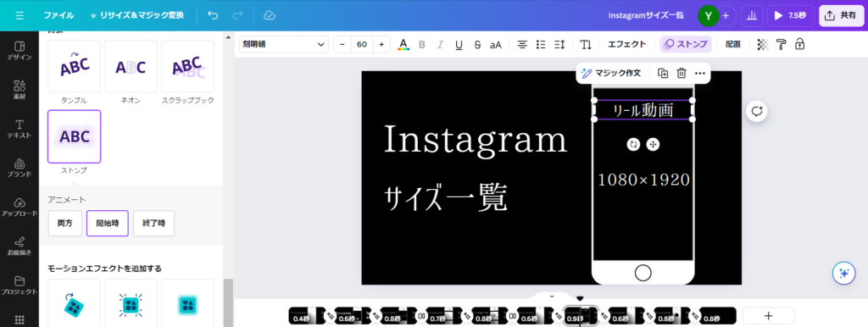Lock the selected element
Screen dimensions: 868x327
point(799,45)
